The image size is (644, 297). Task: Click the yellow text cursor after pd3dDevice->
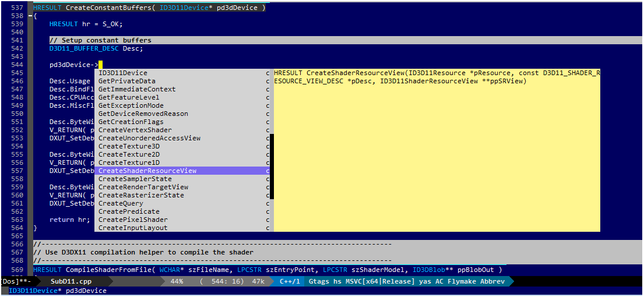click(100, 65)
